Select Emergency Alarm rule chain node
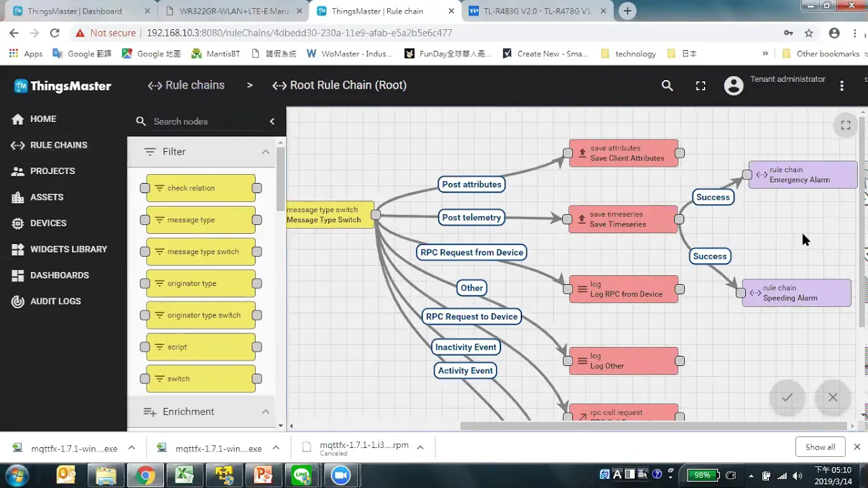 click(x=803, y=175)
